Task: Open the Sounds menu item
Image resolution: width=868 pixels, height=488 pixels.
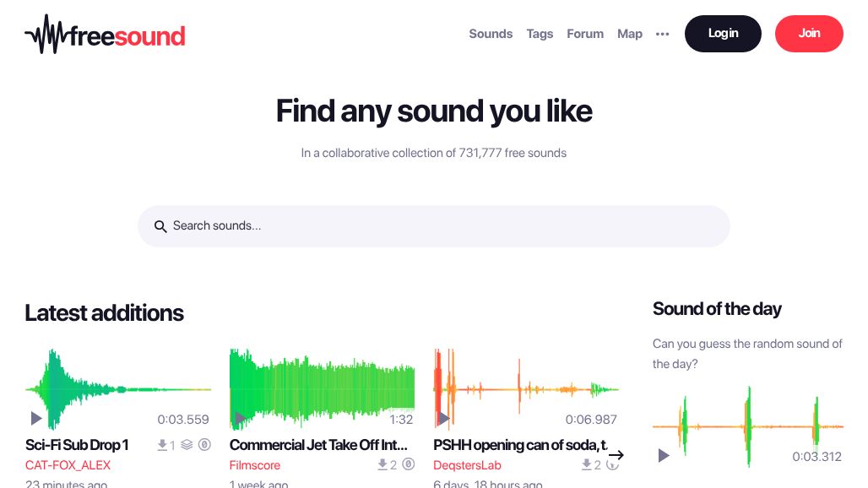Action: point(491,34)
